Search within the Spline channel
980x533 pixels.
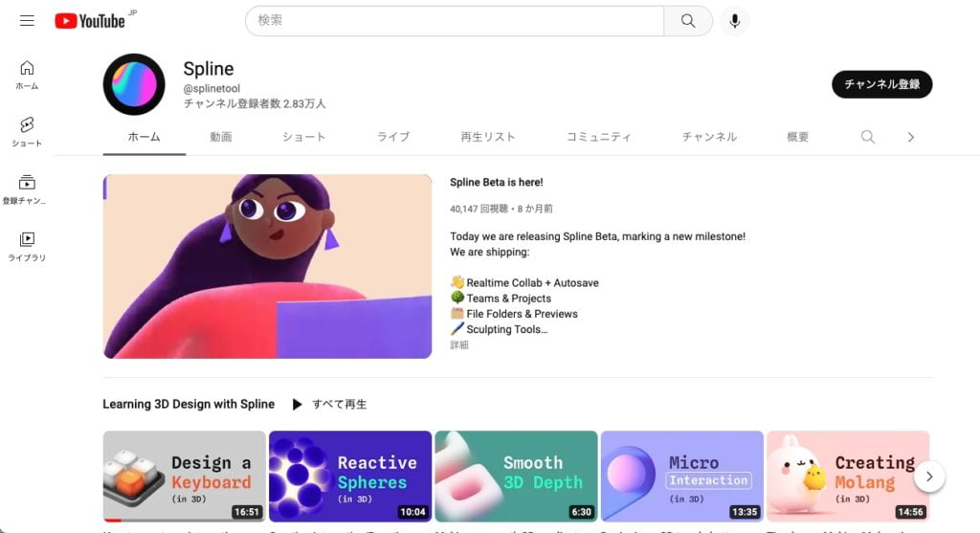coord(868,137)
